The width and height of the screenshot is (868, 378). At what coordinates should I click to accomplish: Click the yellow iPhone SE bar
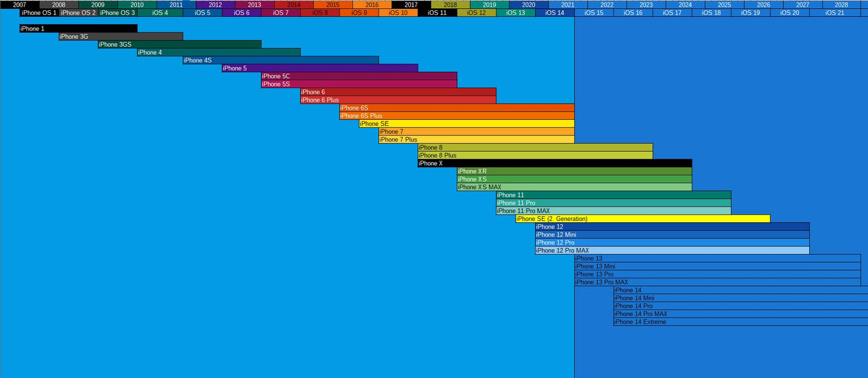(x=467, y=124)
